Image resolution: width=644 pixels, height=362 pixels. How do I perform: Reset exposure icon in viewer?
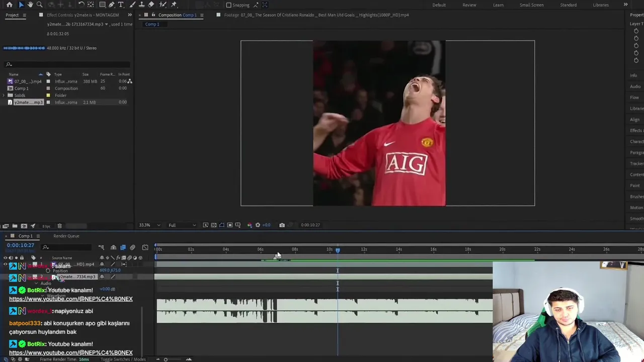[258, 225]
